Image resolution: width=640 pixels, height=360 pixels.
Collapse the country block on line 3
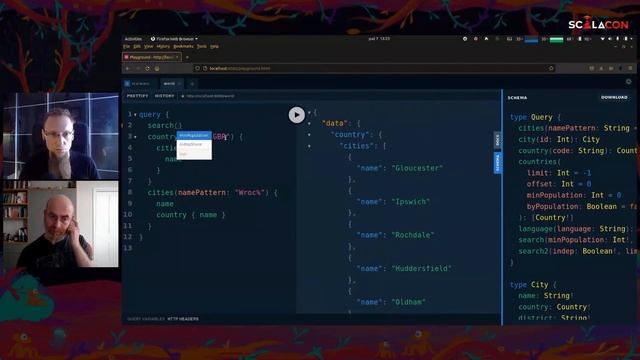(135, 137)
